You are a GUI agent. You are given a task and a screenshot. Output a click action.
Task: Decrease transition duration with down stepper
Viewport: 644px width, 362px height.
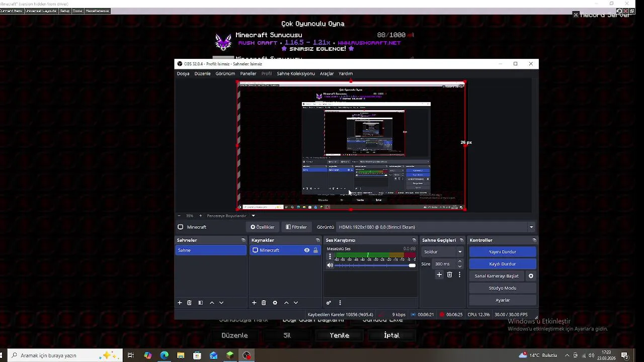[x=459, y=266]
